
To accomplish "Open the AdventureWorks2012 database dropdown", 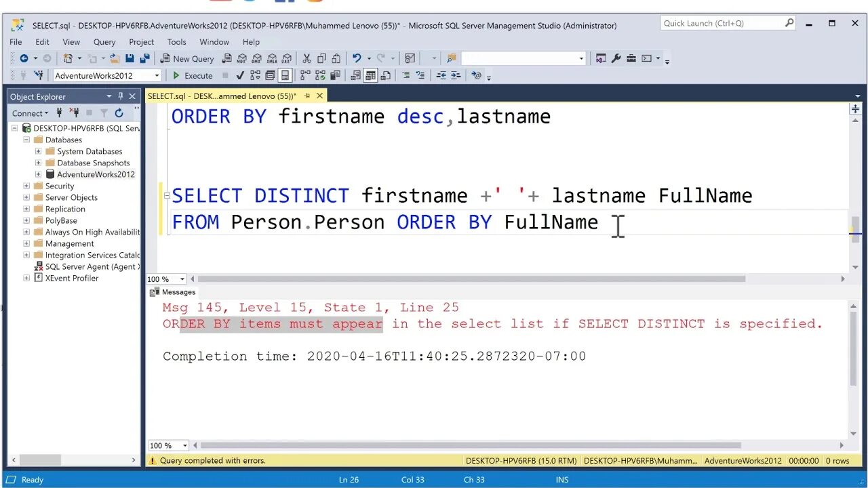I will pos(157,75).
